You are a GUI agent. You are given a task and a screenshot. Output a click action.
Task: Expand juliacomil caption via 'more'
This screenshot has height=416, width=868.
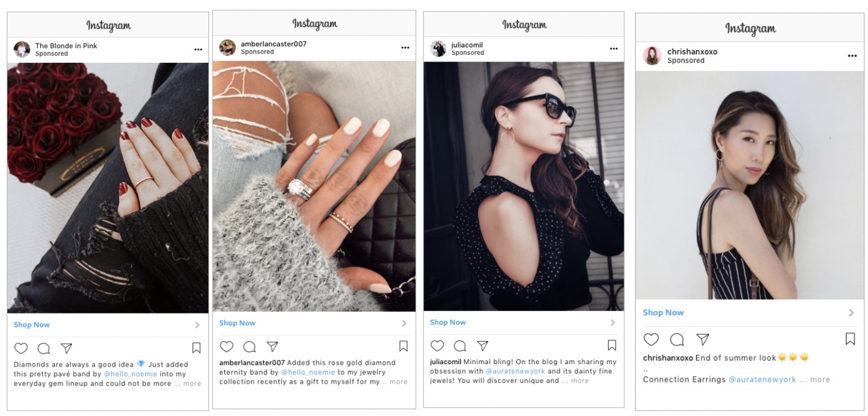pos(580,381)
